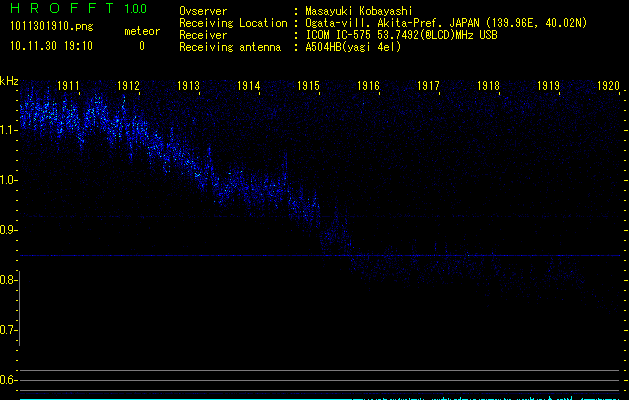This screenshot has height=400, width=629.
Task: Click the HROFFT title text
Action: click(62, 9)
